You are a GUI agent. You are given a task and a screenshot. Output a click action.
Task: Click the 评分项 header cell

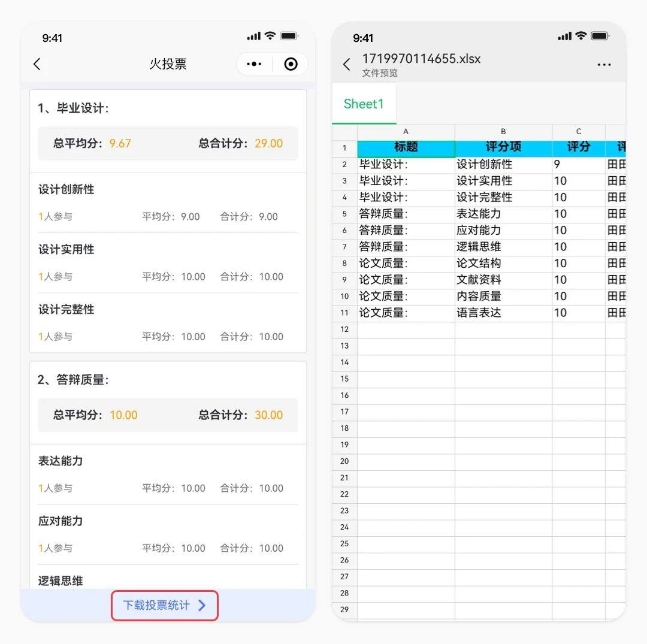503,147
